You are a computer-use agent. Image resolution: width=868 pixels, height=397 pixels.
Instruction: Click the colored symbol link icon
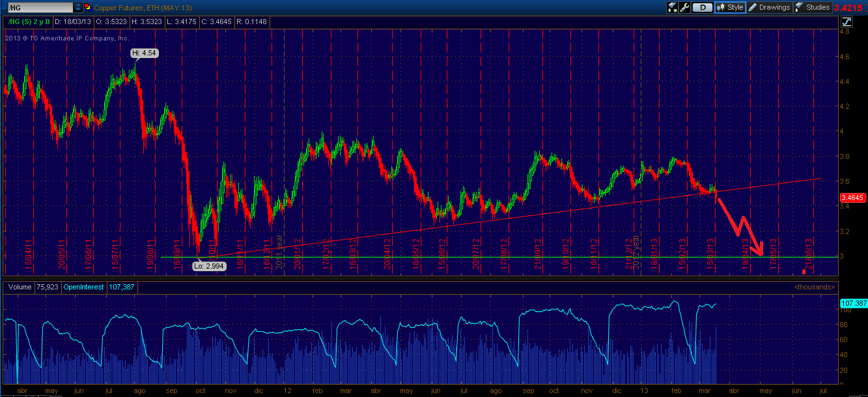[x=88, y=7]
